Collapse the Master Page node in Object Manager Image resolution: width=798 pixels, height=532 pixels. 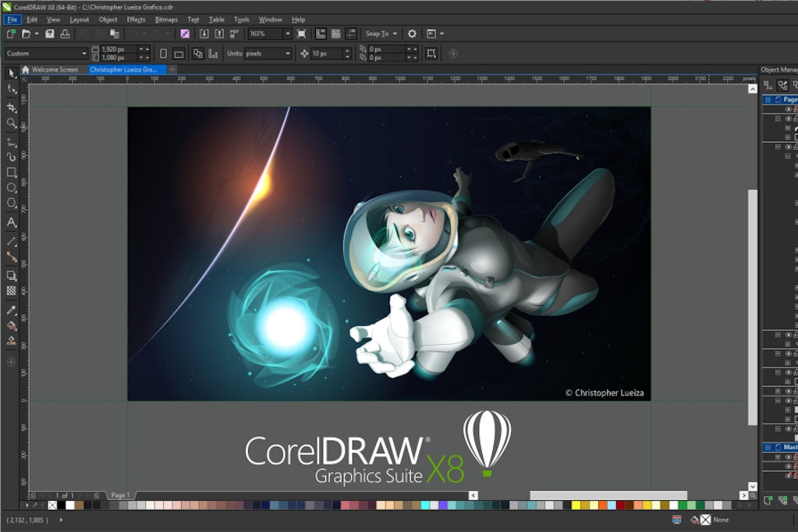point(768,447)
